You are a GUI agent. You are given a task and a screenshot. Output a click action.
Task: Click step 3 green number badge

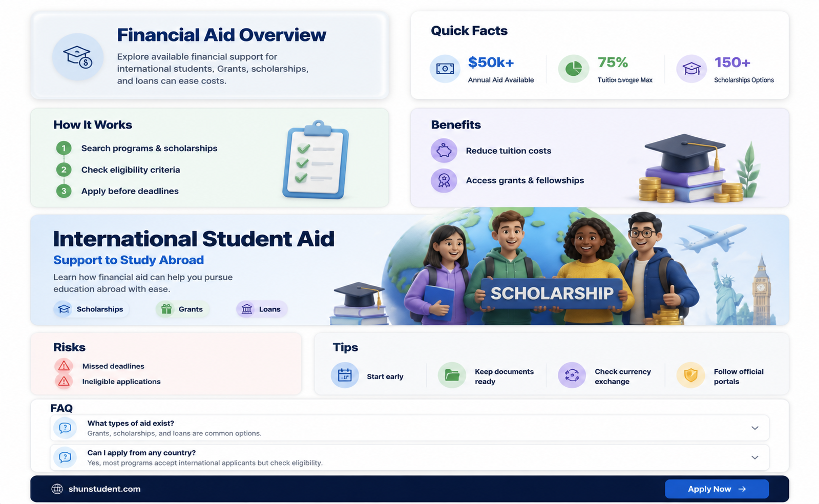[x=64, y=191]
